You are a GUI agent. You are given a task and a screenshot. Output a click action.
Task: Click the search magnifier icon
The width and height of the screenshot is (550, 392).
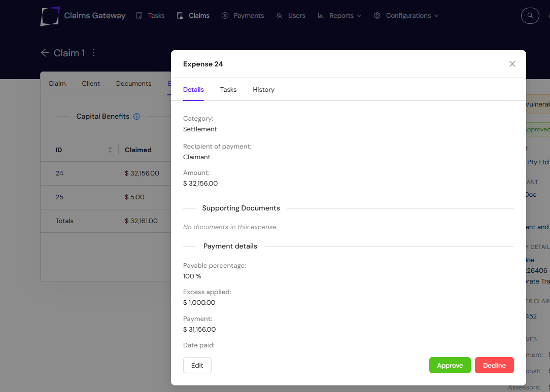tap(530, 16)
